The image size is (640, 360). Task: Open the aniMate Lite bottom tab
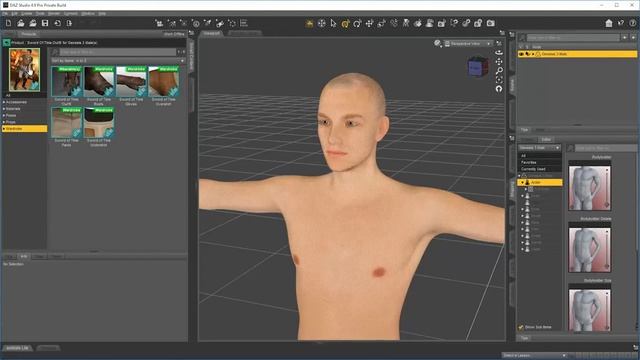[17, 348]
